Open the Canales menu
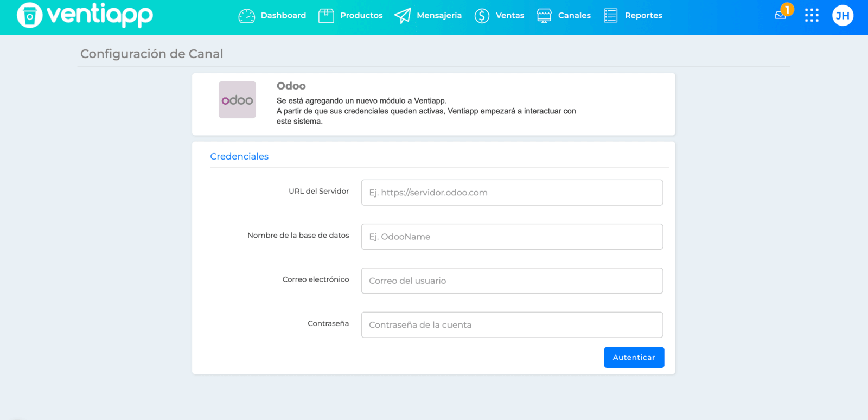This screenshot has height=420, width=868. click(x=575, y=16)
